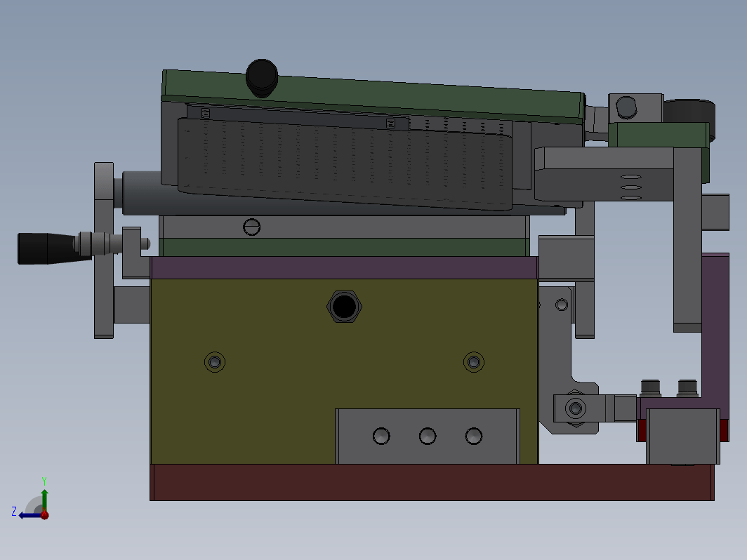This screenshot has width=747, height=560.
Task: Select the right black bolt head above purple bracket
Action: point(687,388)
